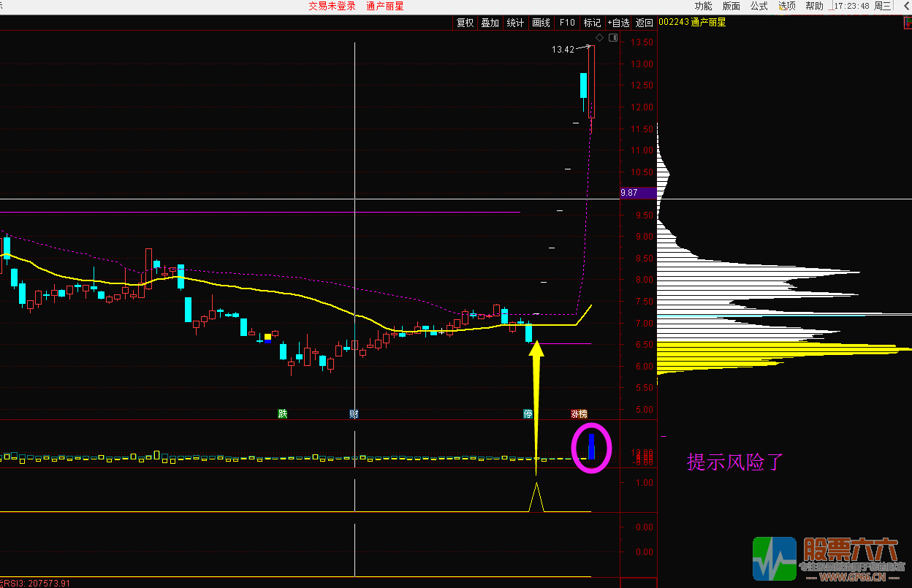The width and height of the screenshot is (912, 588).
Task: Click the teal 停 event marker
Action: tap(528, 414)
